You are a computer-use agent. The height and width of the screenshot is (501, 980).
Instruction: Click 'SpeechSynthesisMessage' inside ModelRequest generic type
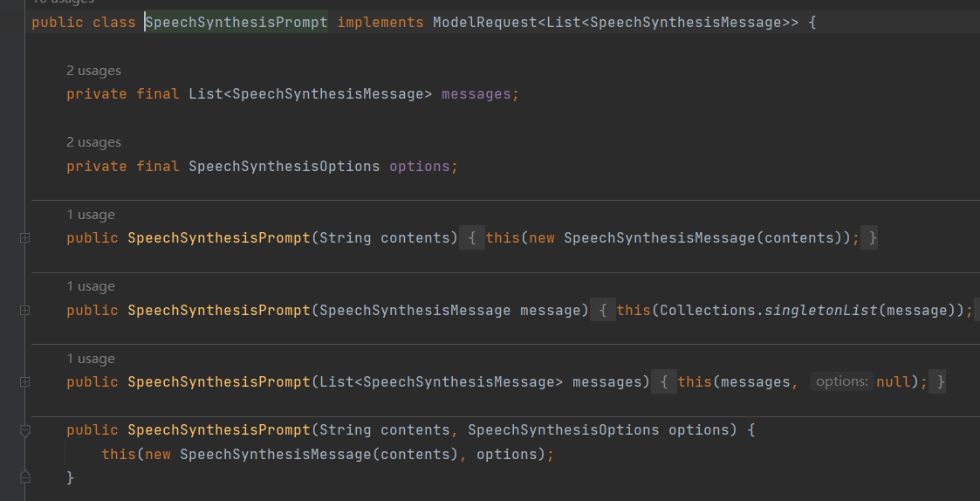(686, 23)
